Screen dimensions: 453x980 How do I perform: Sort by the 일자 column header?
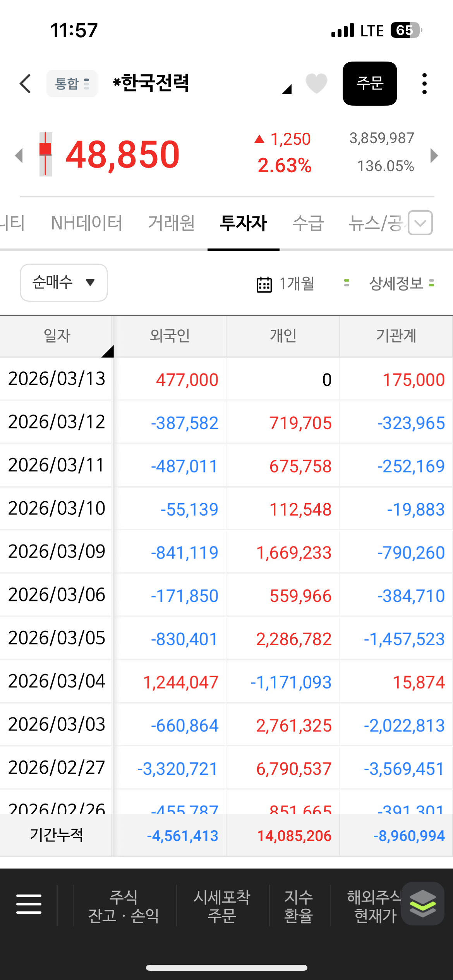(57, 336)
